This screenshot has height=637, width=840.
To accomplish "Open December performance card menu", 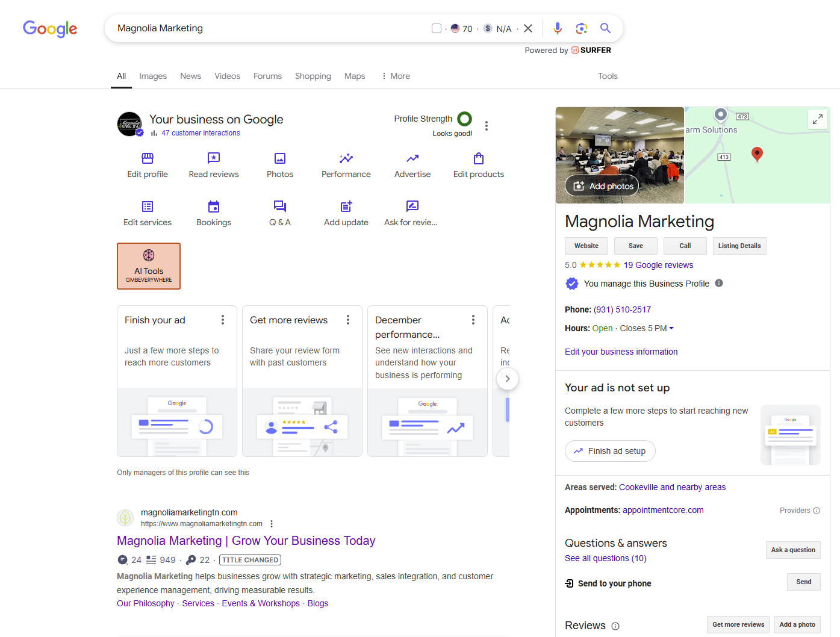I will tap(473, 320).
